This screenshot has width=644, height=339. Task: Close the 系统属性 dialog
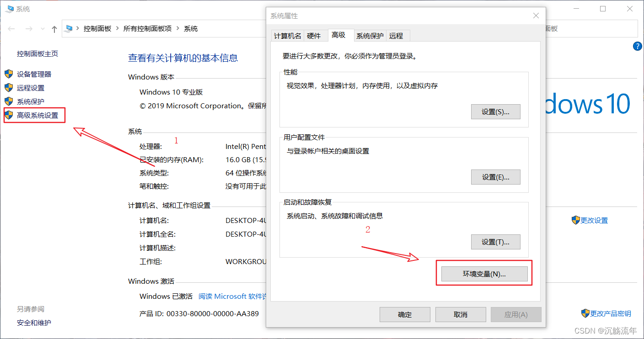click(x=536, y=16)
